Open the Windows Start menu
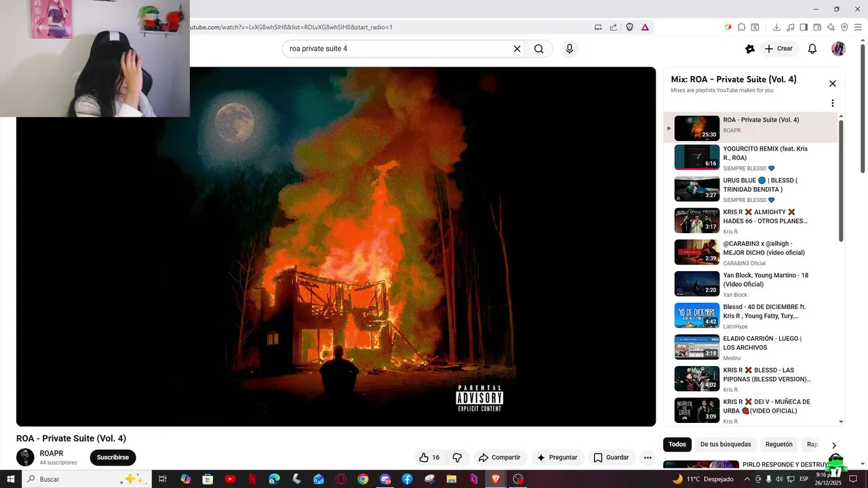 coord(11,479)
